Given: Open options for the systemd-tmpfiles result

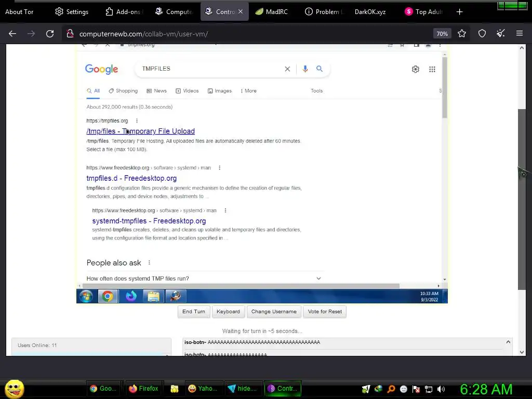Looking at the screenshot, I should pyautogui.click(x=225, y=210).
